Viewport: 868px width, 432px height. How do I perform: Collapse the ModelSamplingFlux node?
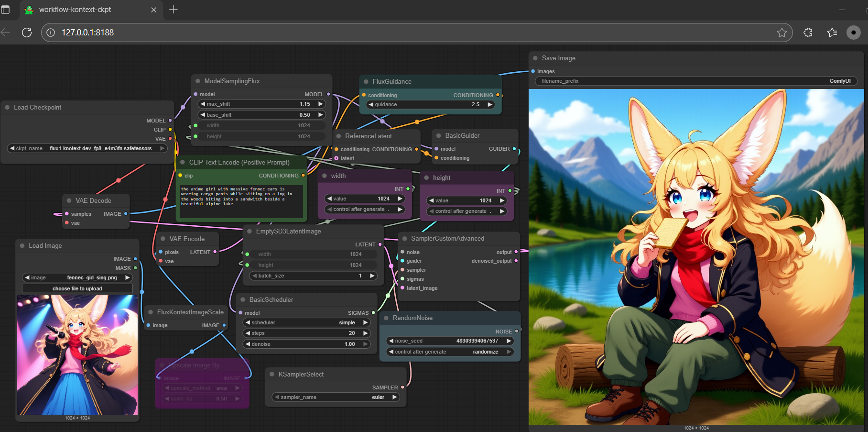pos(198,81)
